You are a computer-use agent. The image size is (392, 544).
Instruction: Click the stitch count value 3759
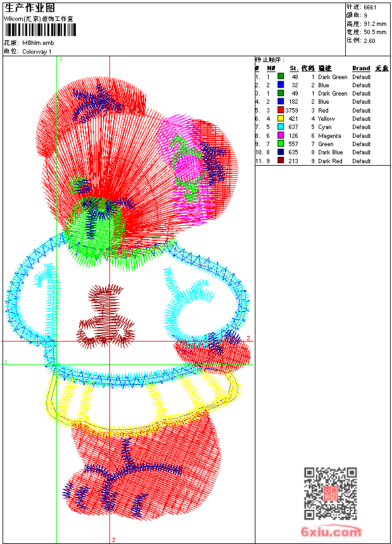291,110
